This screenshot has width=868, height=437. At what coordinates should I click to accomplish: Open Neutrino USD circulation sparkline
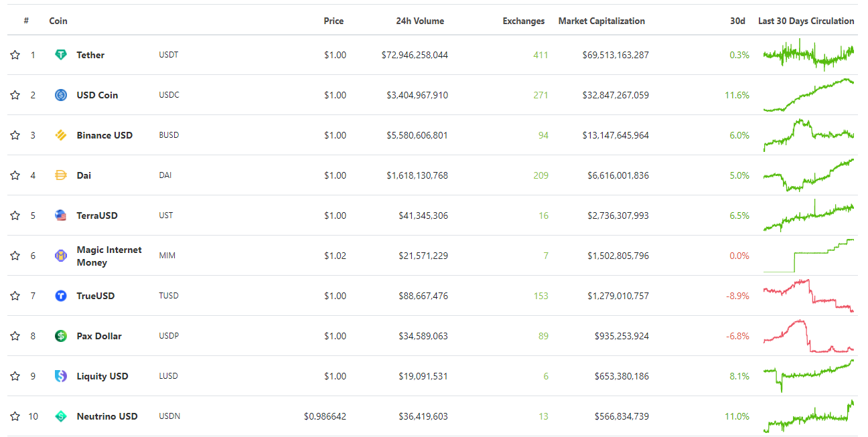pos(808,416)
